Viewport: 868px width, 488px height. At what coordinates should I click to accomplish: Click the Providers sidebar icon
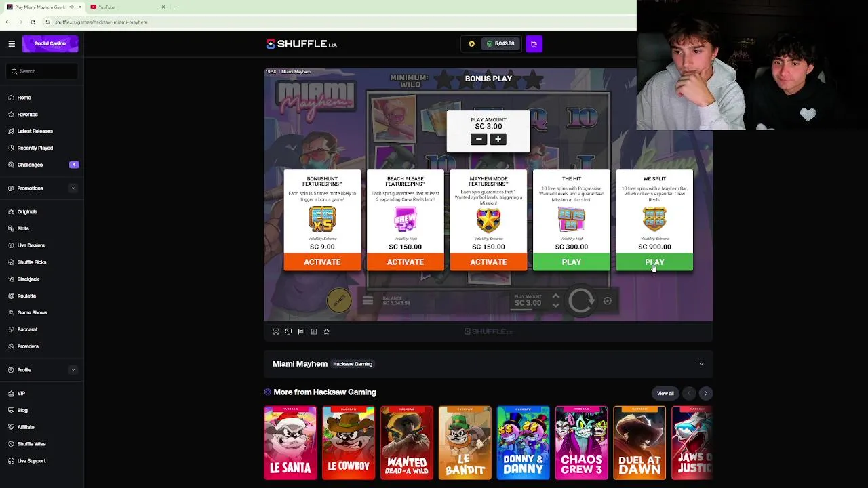(x=12, y=346)
